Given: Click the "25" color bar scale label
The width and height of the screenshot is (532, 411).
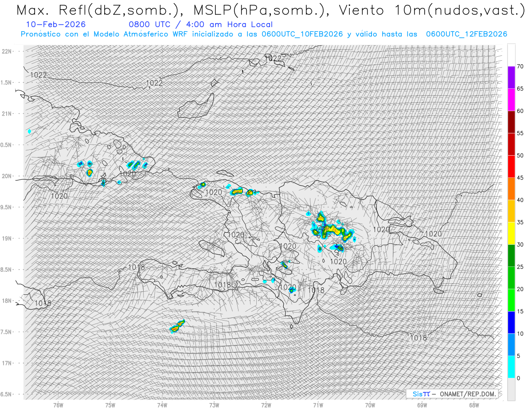Looking at the screenshot, I should point(520,267).
